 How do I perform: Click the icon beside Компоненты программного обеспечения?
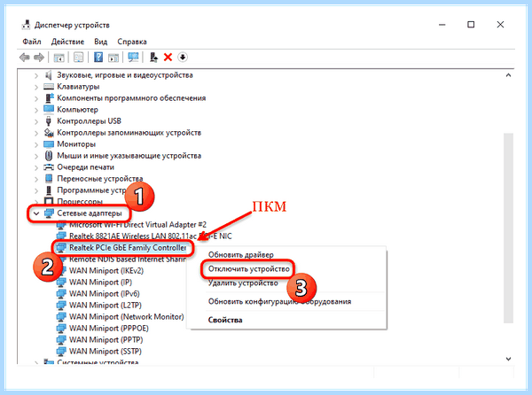(x=49, y=98)
